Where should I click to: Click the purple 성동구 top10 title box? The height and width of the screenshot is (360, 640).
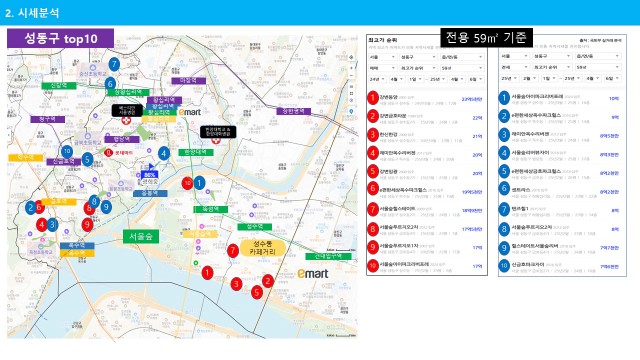(x=60, y=38)
